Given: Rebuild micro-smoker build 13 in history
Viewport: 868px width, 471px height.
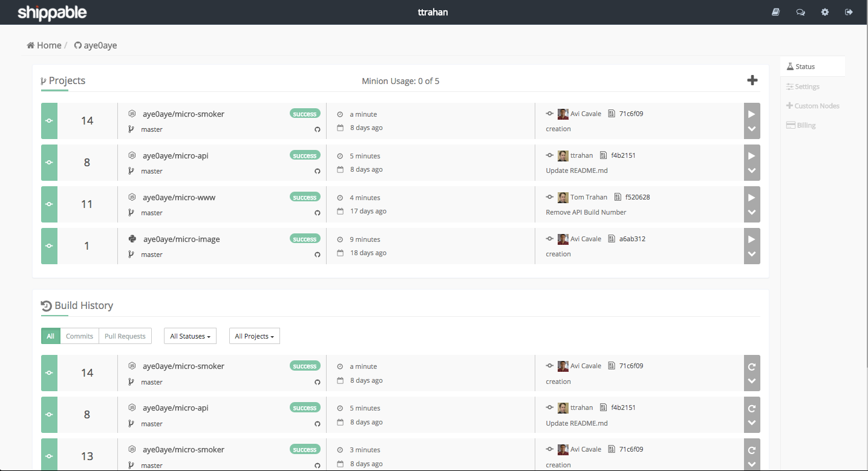Looking at the screenshot, I should click(x=752, y=450).
